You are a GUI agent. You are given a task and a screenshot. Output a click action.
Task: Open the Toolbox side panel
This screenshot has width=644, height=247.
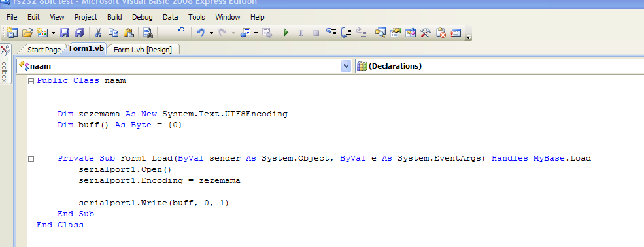[5, 64]
